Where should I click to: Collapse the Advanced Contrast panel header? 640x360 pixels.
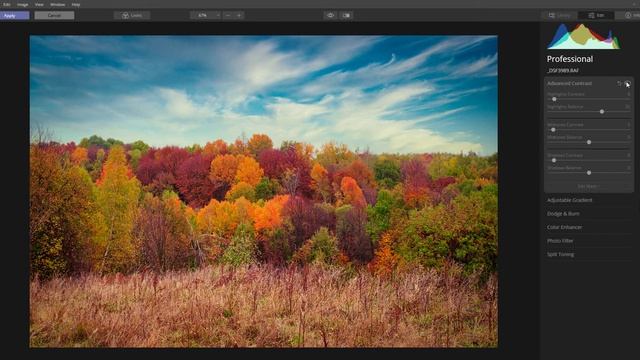(x=569, y=83)
